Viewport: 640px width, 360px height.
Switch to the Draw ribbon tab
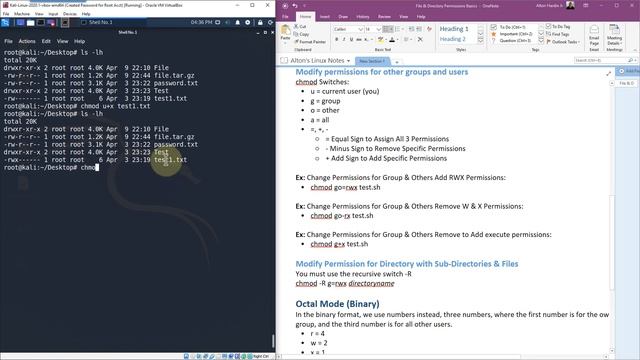[x=343, y=17]
